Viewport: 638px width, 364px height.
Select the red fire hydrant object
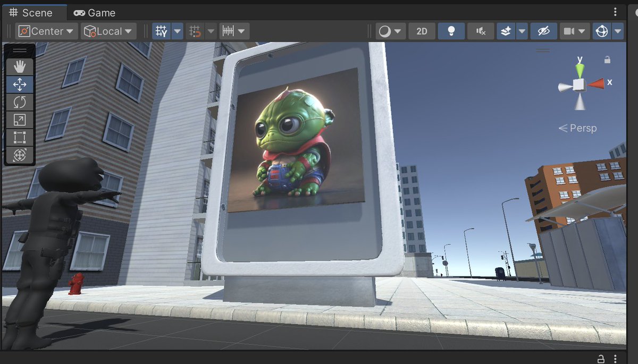point(76,283)
